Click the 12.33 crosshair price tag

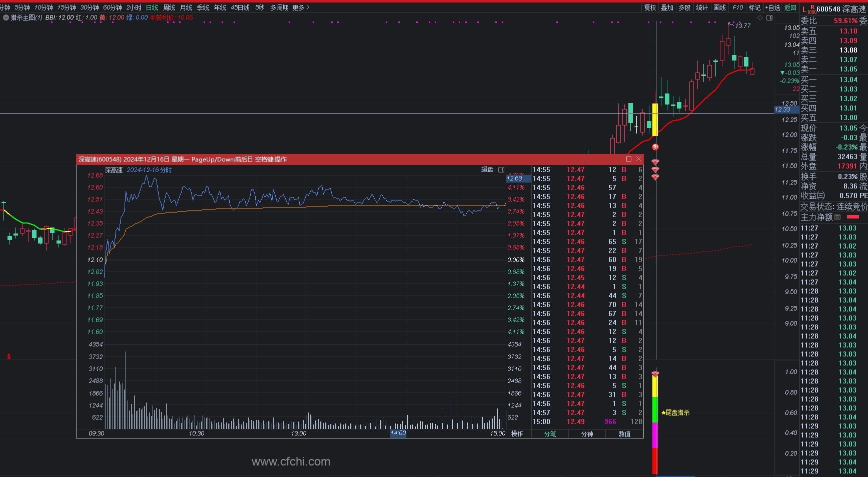787,109
